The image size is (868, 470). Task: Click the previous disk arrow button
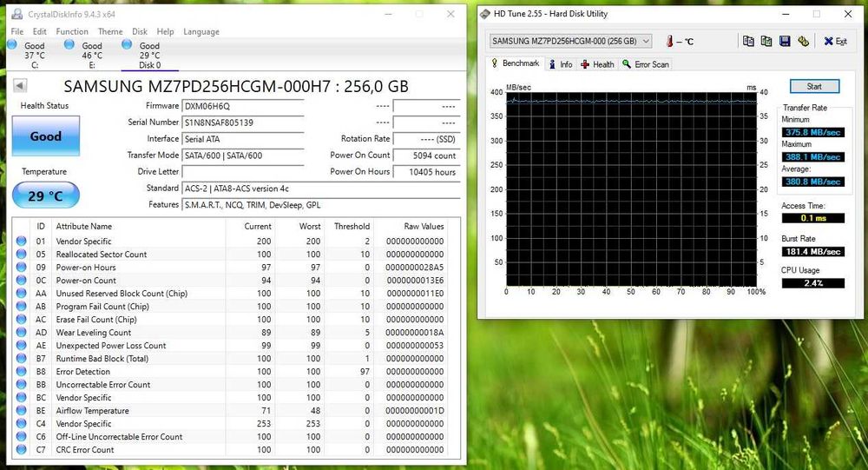point(20,85)
